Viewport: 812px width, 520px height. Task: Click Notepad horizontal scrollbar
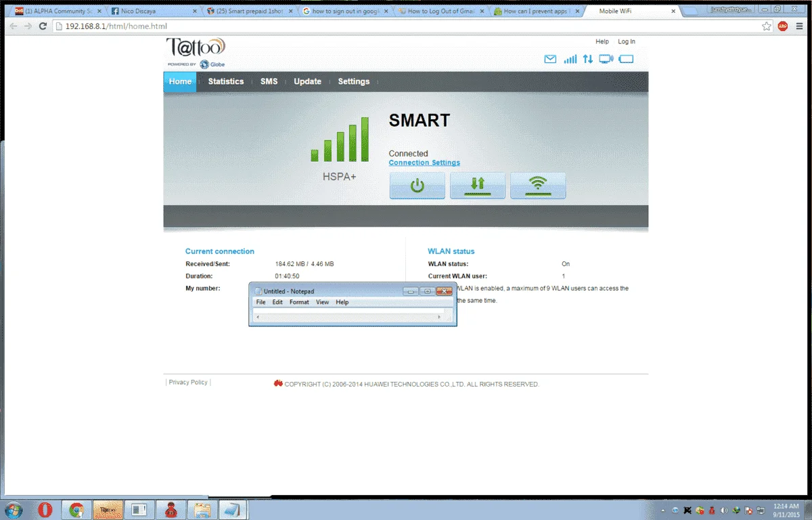tap(349, 317)
